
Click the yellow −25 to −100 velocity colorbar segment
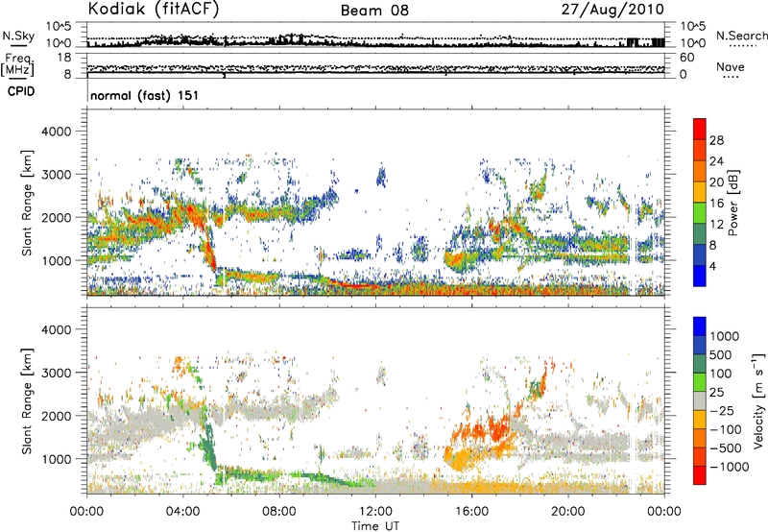700,420
